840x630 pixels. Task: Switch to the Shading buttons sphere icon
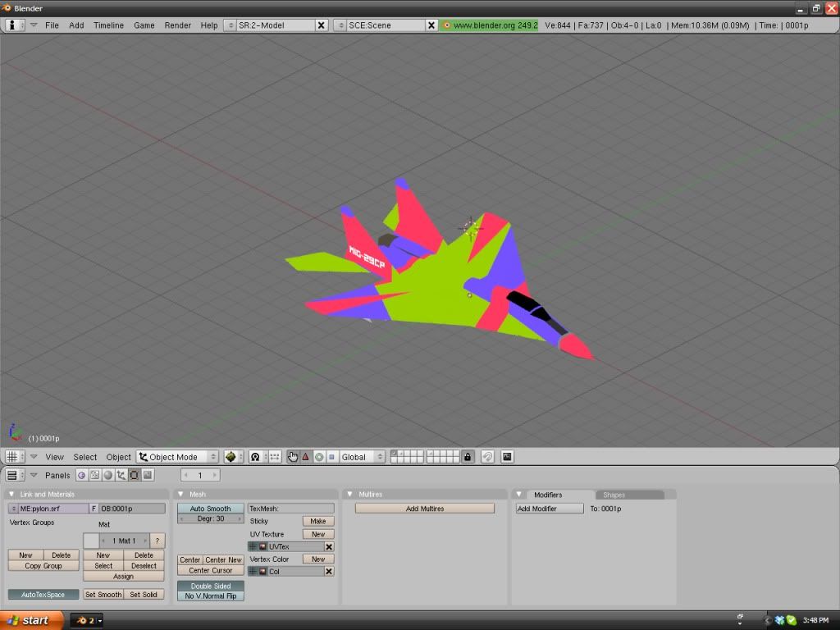click(107, 475)
